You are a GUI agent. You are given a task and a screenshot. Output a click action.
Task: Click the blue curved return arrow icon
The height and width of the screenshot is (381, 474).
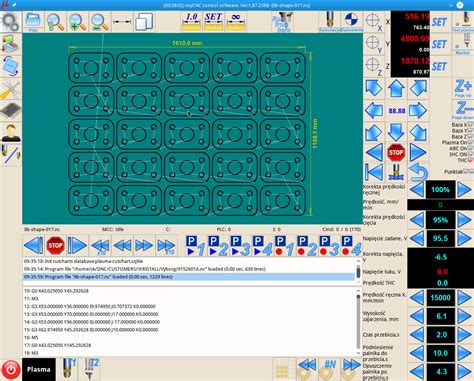418,173
